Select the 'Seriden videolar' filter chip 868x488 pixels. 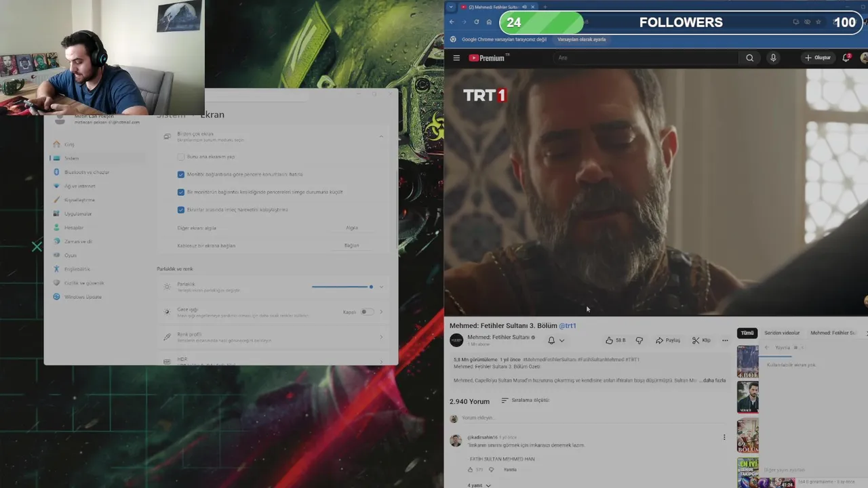pyautogui.click(x=782, y=333)
